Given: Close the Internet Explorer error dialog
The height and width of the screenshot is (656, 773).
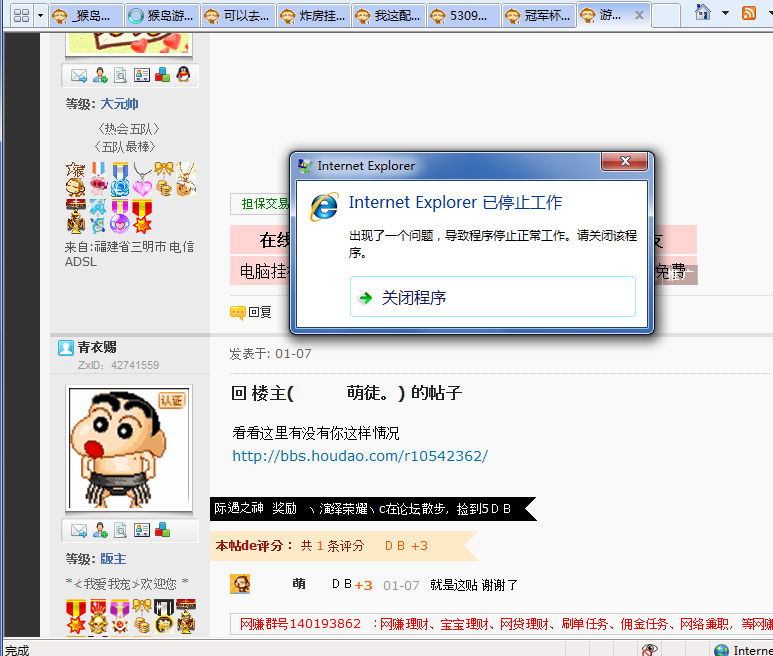Looking at the screenshot, I should click(x=625, y=161).
